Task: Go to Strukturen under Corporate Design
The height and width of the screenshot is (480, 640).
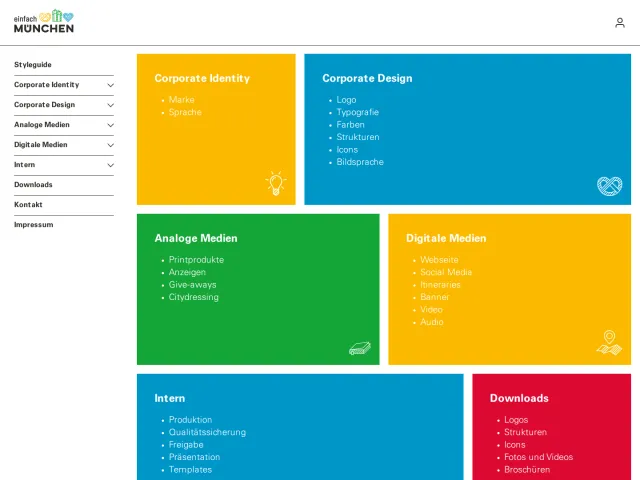Action: pos(358,137)
